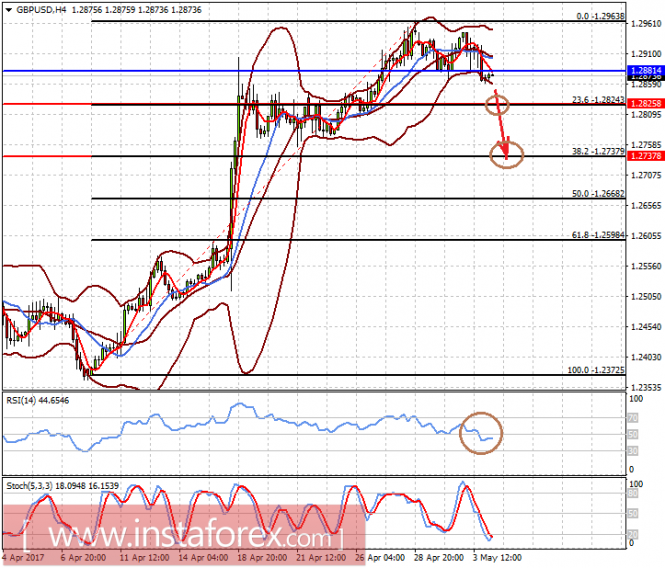Click the 100.0 -1.23725 Fibonacci level label
The image size is (665, 568).
click(x=596, y=370)
